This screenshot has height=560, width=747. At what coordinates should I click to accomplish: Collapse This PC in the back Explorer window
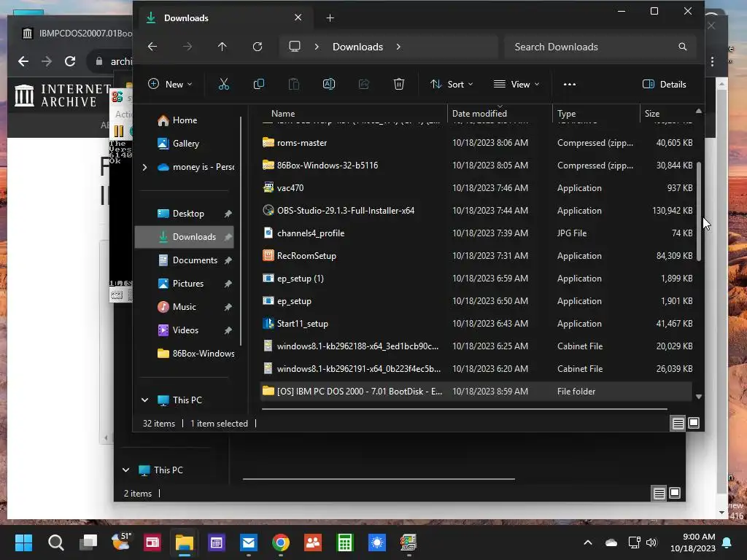[x=125, y=470]
